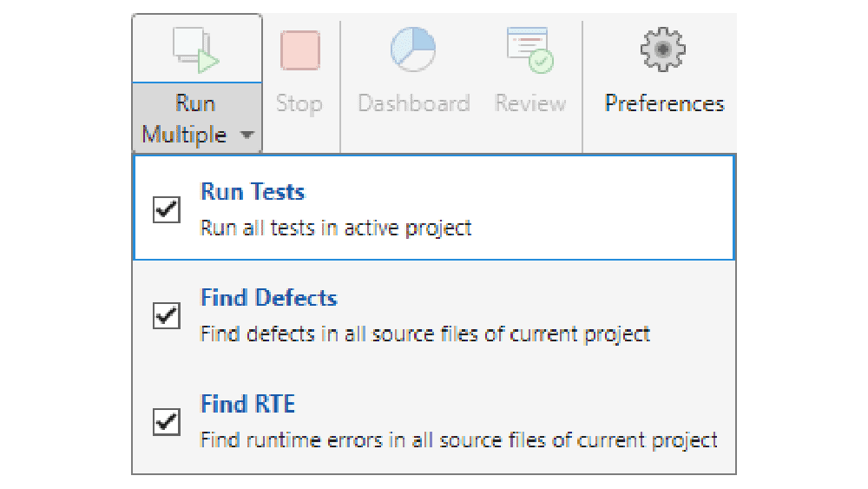The image size is (868, 489).
Task: Open Preferences gear icon
Action: coord(663,50)
